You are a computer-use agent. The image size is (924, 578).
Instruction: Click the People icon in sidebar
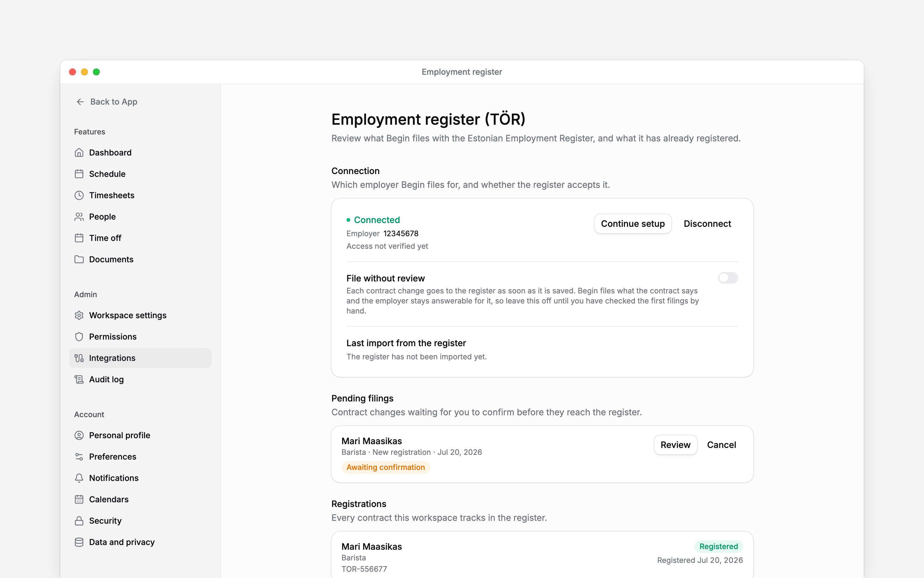[79, 217]
